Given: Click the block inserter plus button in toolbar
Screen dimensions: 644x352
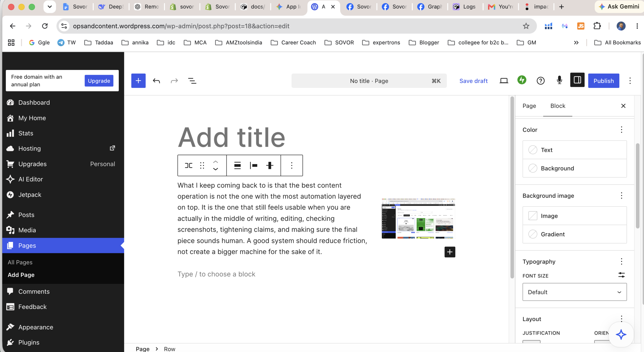Looking at the screenshot, I should point(138,81).
